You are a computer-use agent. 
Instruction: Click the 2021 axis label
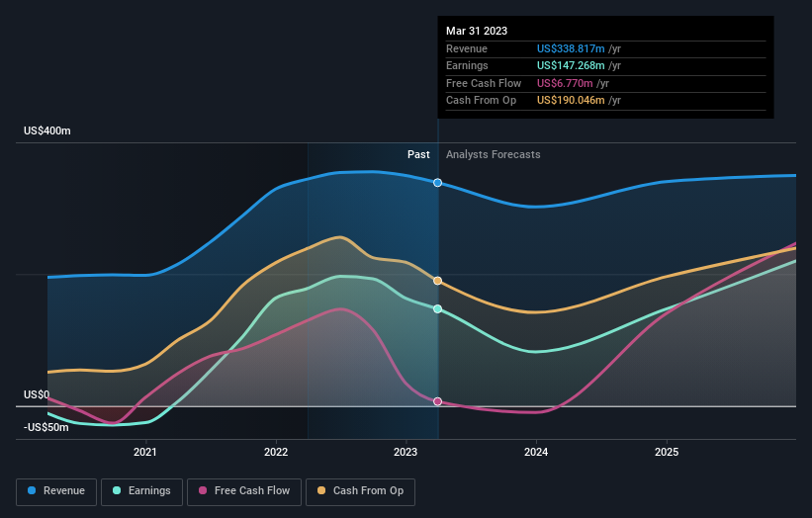[x=145, y=452]
